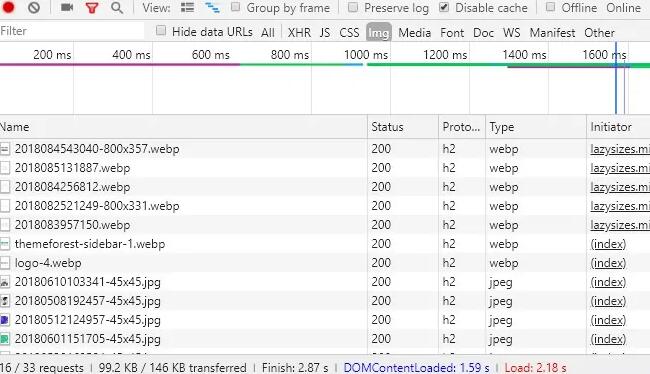
Task: Toggle the capture screenshots camera icon
Action: (x=67, y=7)
